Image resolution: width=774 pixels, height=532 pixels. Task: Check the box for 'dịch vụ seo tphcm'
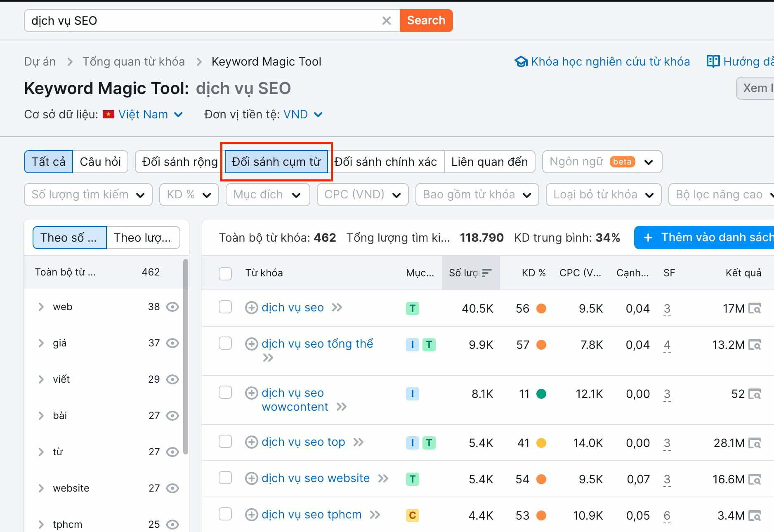tap(225, 514)
